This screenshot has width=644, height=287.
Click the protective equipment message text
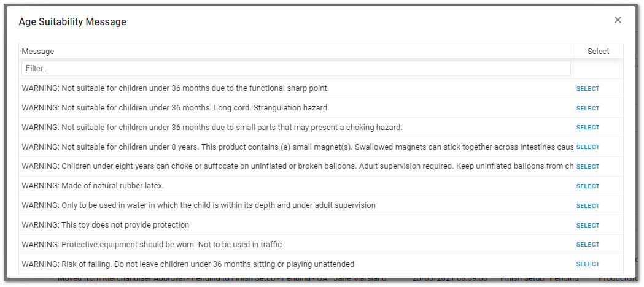point(152,244)
